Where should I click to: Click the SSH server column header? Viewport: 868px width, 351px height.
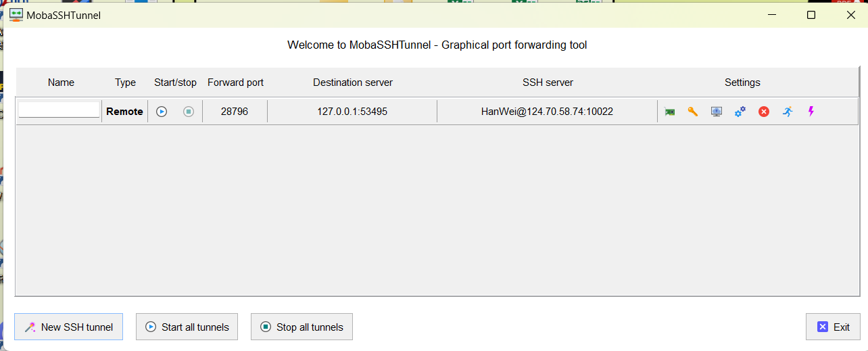click(x=548, y=83)
